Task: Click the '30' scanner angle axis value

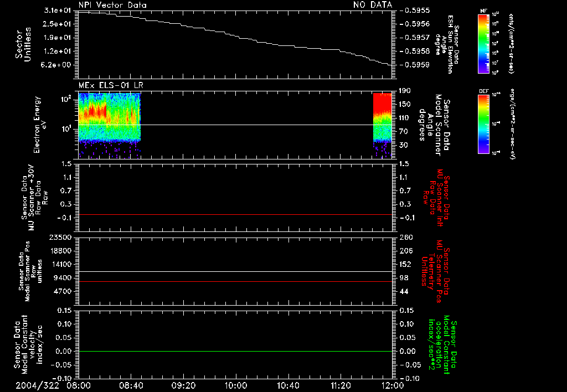Action: 403,145
